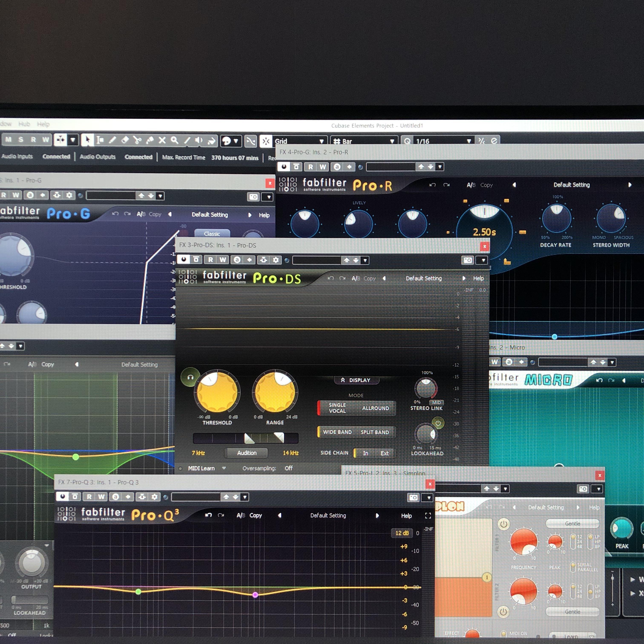
Task: Toggle Simplon Filter 1 power button
Action: click(503, 524)
